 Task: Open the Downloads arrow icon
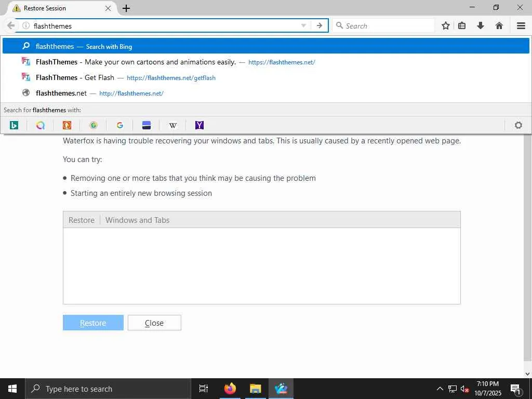tap(481, 26)
